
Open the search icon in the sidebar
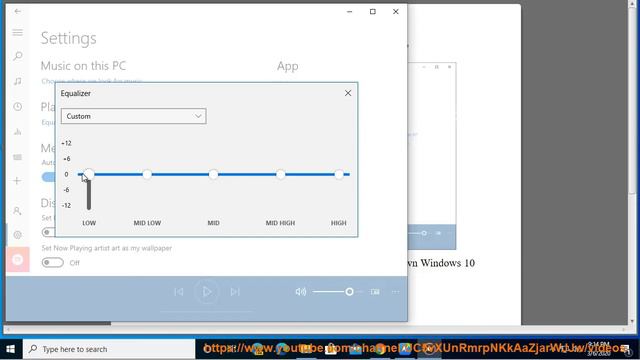point(18,56)
